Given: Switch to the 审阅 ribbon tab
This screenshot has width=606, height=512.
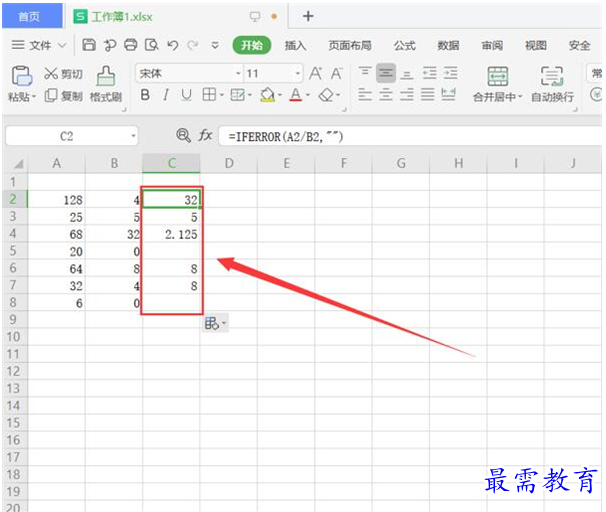Looking at the screenshot, I should point(492,45).
